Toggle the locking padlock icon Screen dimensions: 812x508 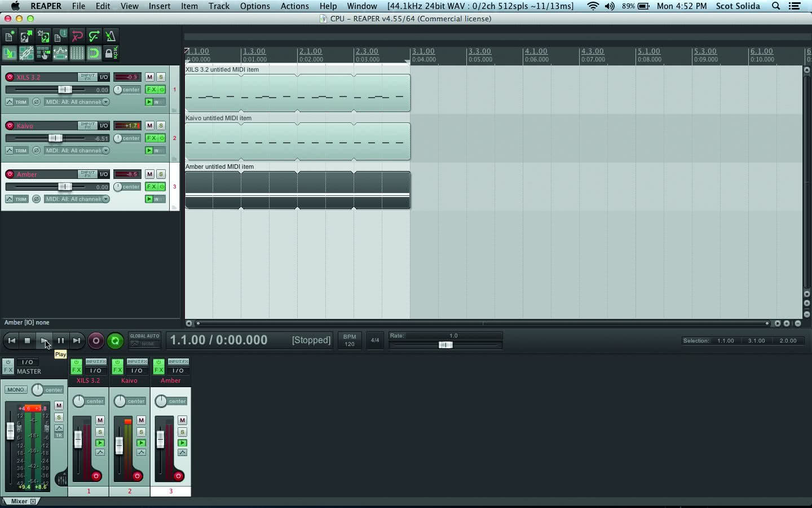click(x=111, y=54)
